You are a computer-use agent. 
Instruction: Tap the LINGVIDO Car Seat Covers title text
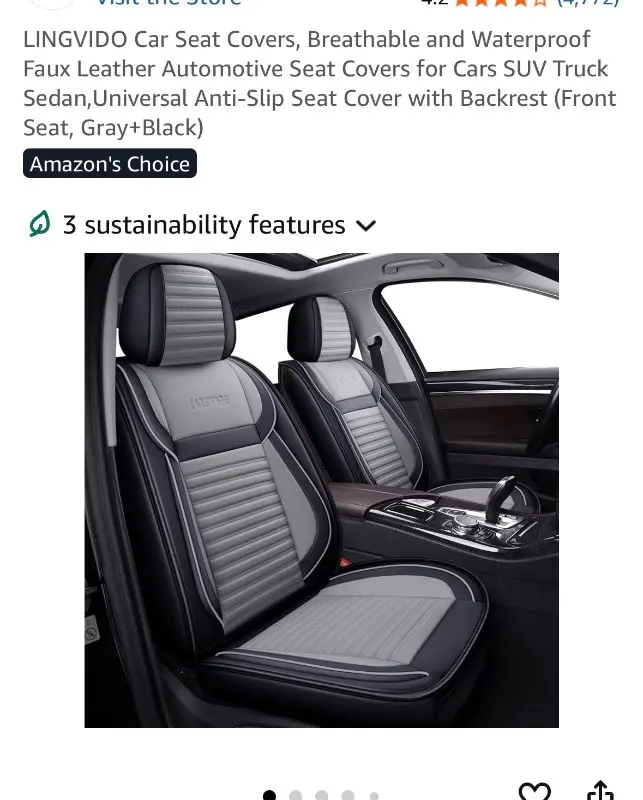(x=319, y=83)
